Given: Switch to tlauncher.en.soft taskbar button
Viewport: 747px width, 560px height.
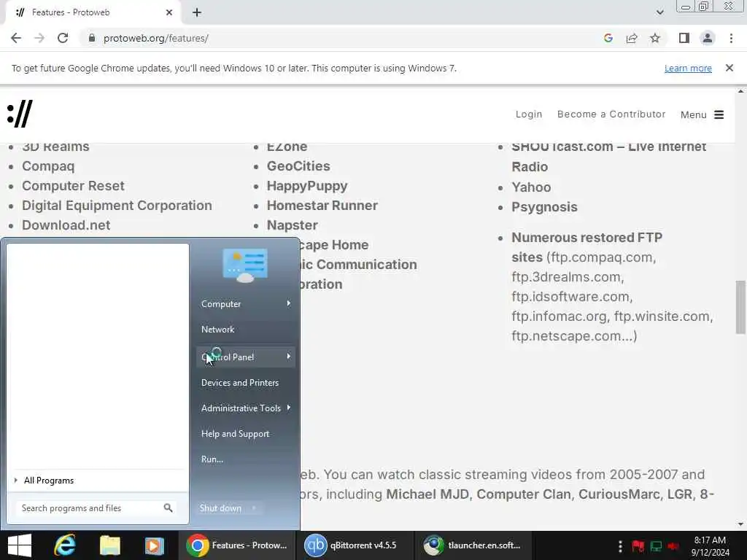Looking at the screenshot, I should click(473, 545).
